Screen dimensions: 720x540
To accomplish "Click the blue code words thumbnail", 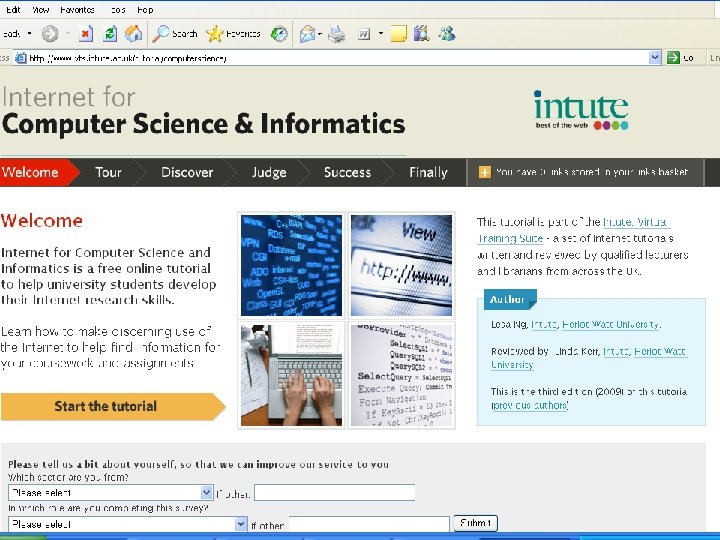I will click(x=292, y=265).
